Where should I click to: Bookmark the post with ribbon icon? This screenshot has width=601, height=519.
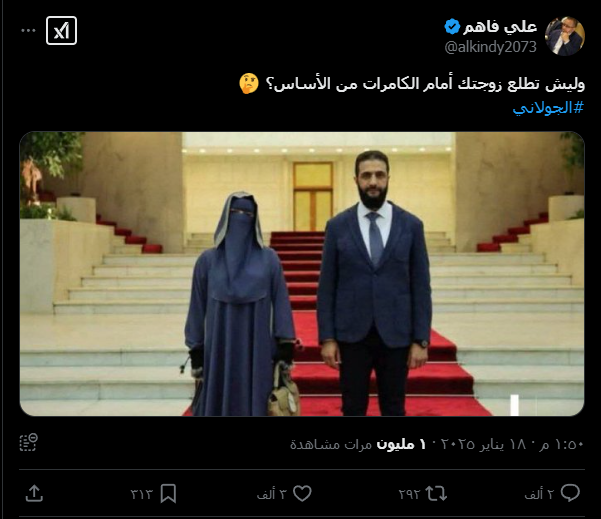click(x=168, y=493)
